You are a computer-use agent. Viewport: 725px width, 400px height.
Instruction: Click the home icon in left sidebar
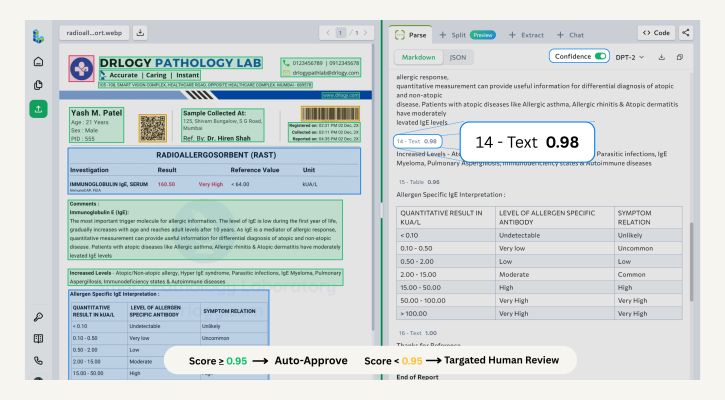point(38,62)
